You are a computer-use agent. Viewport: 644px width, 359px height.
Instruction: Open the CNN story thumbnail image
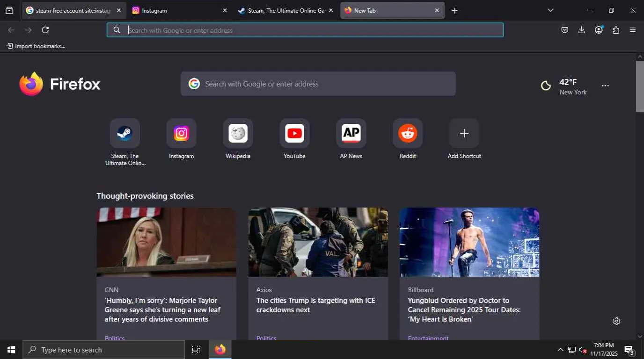pyautogui.click(x=167, y=242)
